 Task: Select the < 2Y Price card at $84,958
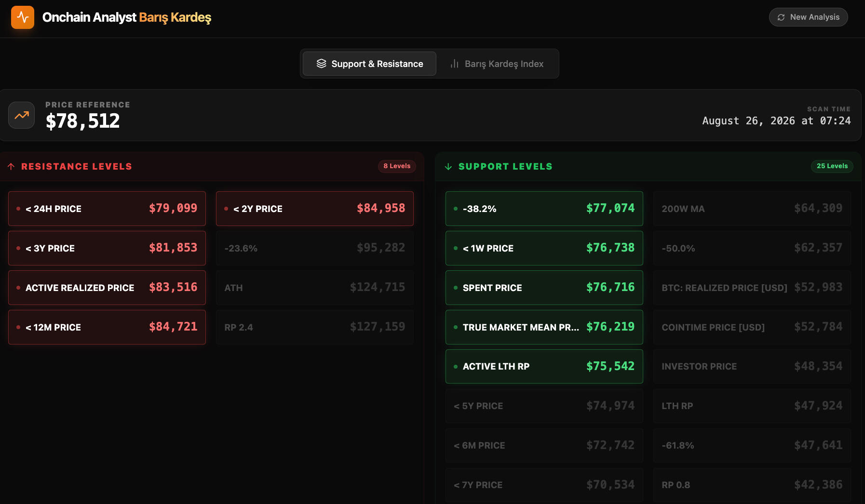click(x=315, y=209)
